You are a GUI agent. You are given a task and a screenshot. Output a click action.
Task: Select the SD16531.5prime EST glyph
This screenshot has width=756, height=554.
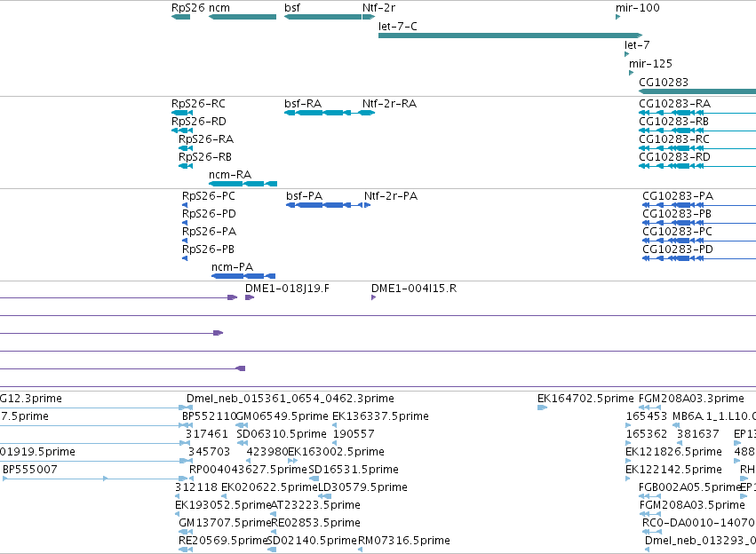click(x=314, y=479)
